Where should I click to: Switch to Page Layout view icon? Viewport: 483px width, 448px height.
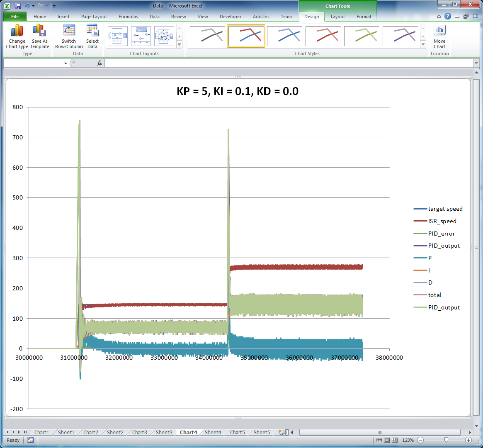387,440
